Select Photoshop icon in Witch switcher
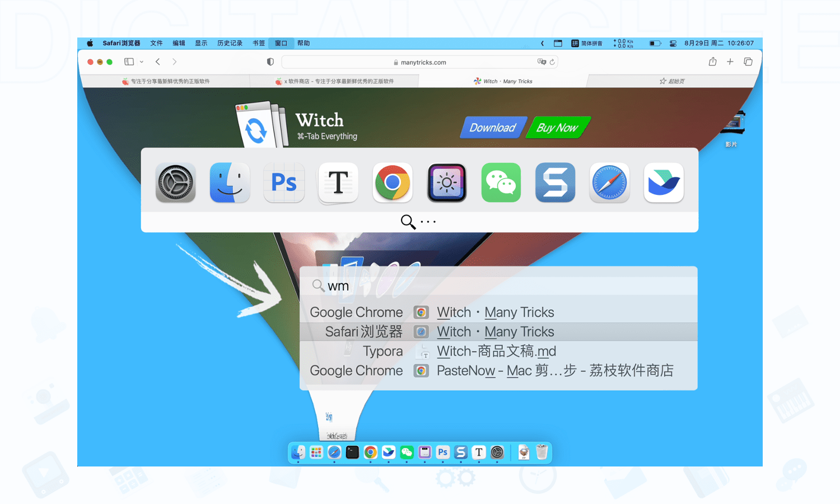Image resolution: width=840 pixels, height=504 pixels. [284, 183]
